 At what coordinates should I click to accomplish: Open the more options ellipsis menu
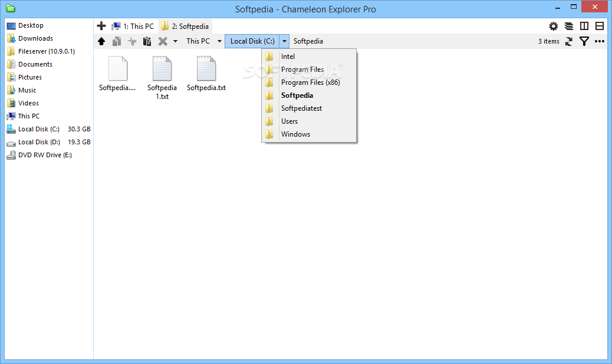point(600,41)
